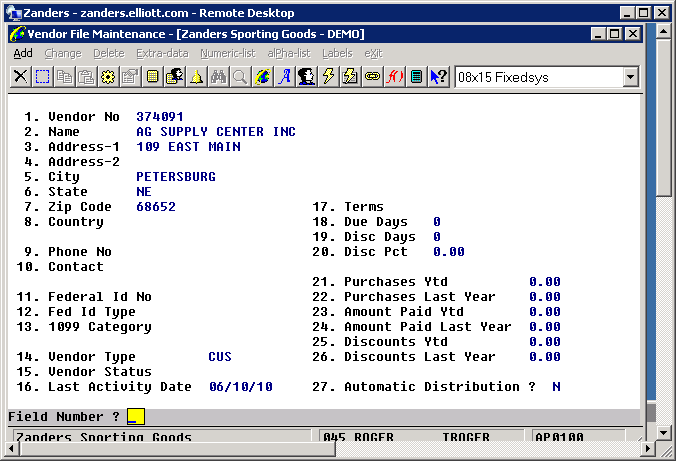The height and width of the screenshot is (461, 676).
Task: Click the horizontal scrollbar thumb
Action: pyautogui.click(x=177, y=448)
